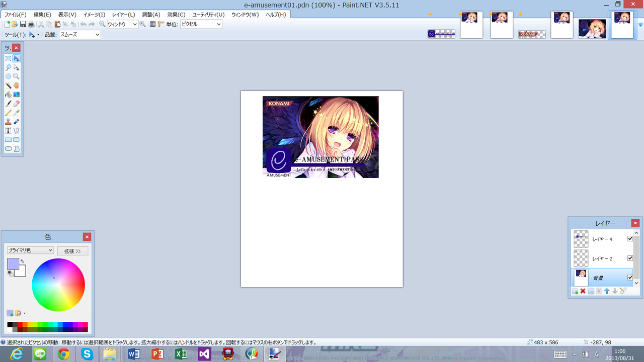Select the Rectangle Select tool
The height and width of the screenshot is (362, 644).
8,58
